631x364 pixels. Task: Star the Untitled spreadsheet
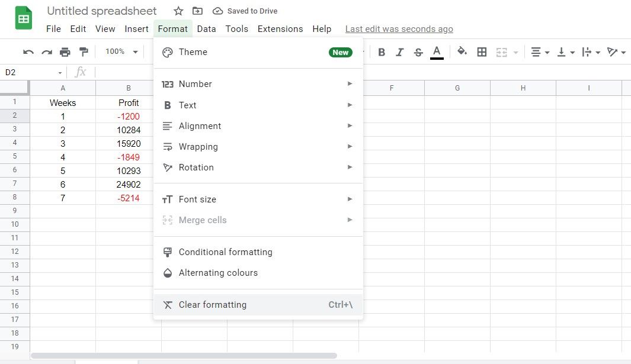[x=178, y=11]
